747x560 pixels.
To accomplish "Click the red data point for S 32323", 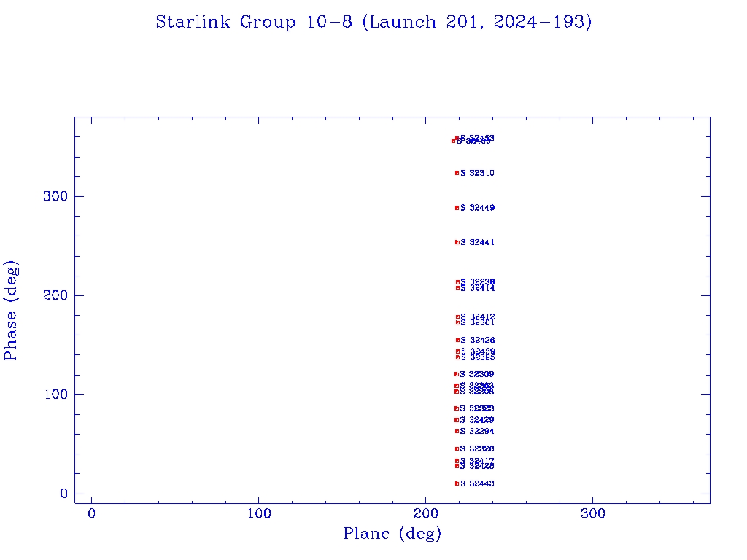I will [457, 408].
